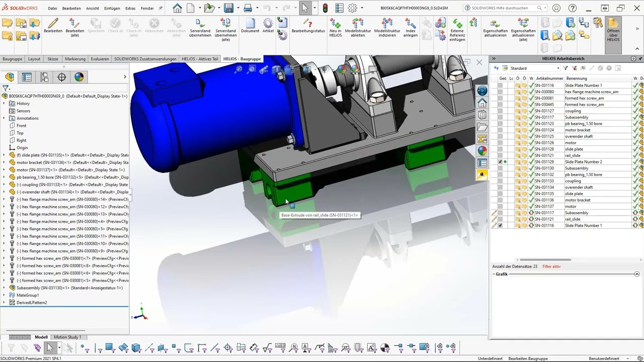
Task: Expand the FeatureManager tabs overflow arrow
Action: pos(125,77)
